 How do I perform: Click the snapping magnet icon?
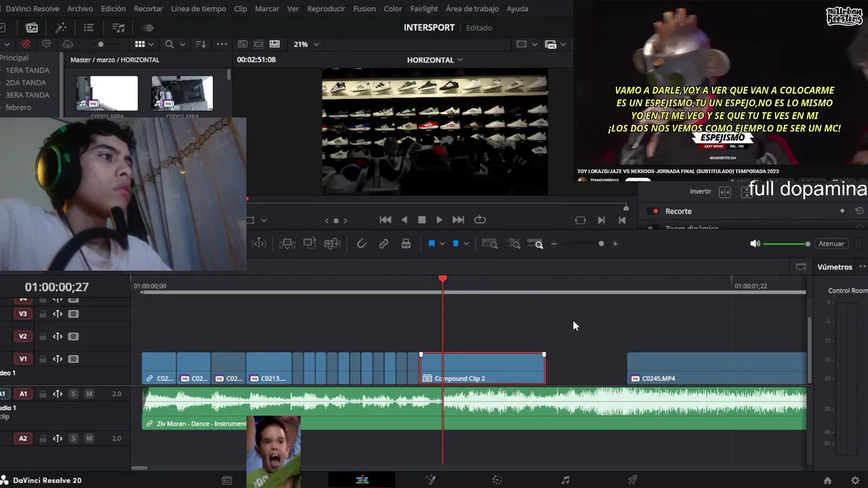(x=361, y=244)
